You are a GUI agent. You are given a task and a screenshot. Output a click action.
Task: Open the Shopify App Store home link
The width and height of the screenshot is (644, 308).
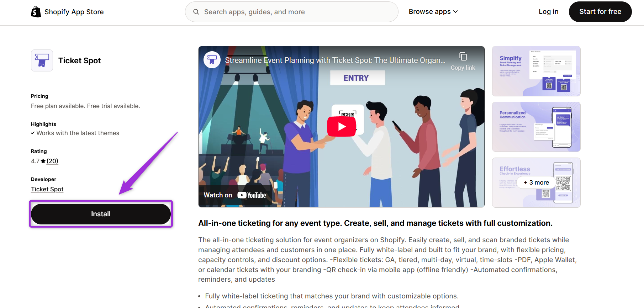click(68, 12)
